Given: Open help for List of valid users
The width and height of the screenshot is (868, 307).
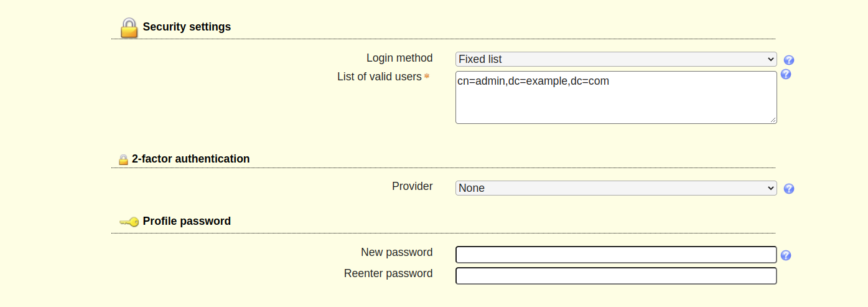Looking at the screenshot, I should 786,75.
